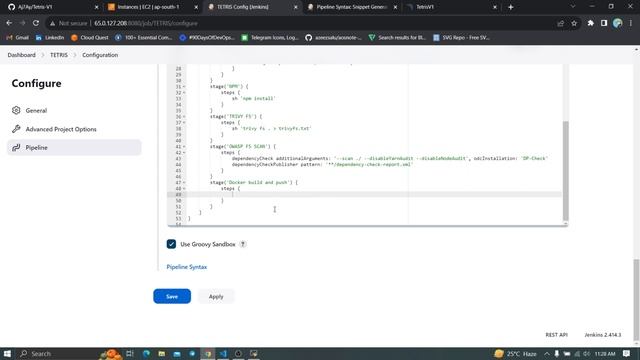The image size is (640, 360).
Task: Open the SVG Repo bookmark
Action: pos(461,38)
